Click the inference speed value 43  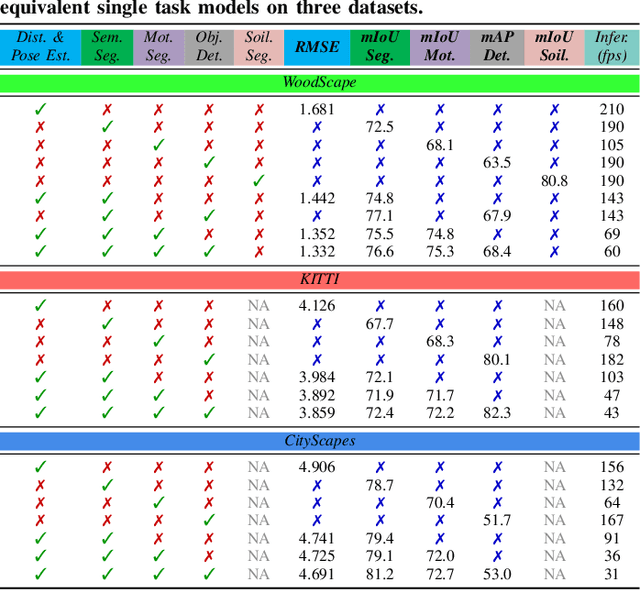click(612, 413)
